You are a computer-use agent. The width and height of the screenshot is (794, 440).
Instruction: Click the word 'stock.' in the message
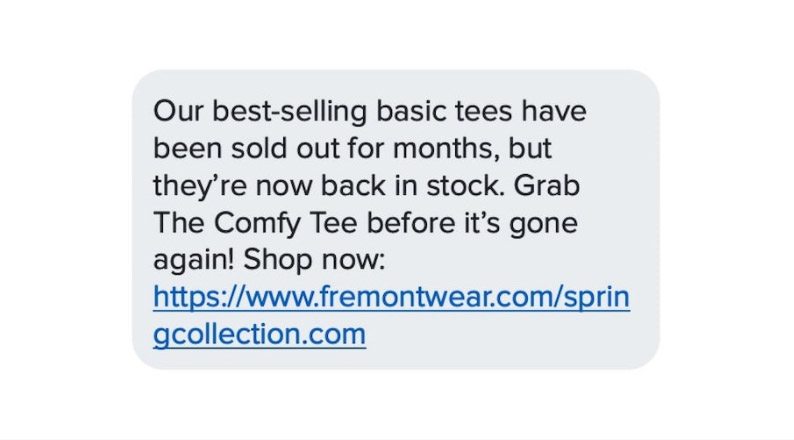[x=465, y=186]
